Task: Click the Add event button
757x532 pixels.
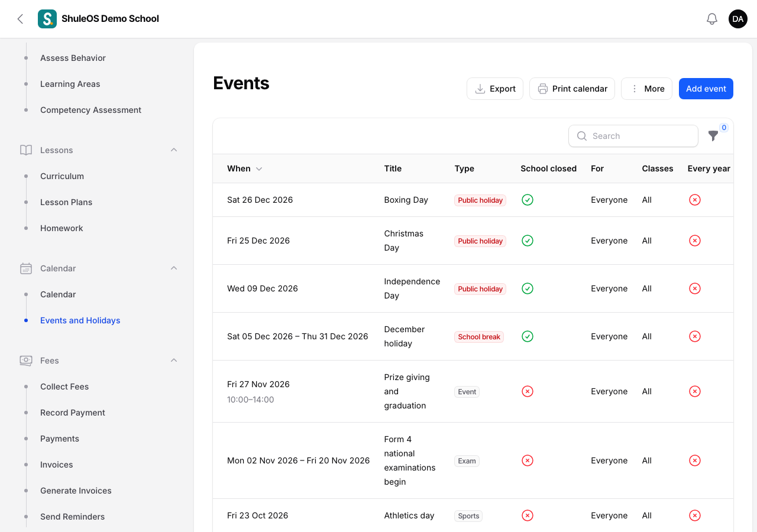Action: click(706, 89)
